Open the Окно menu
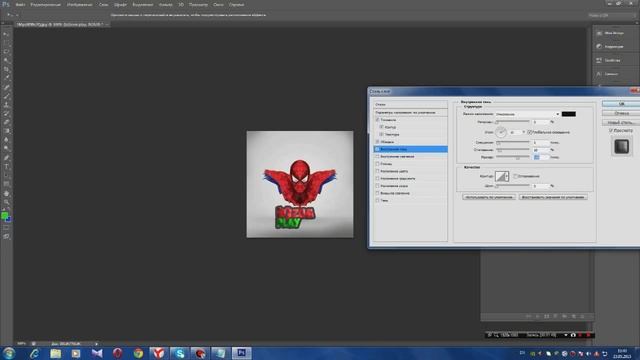Screen dimensions: 640x360 [218, 4]
